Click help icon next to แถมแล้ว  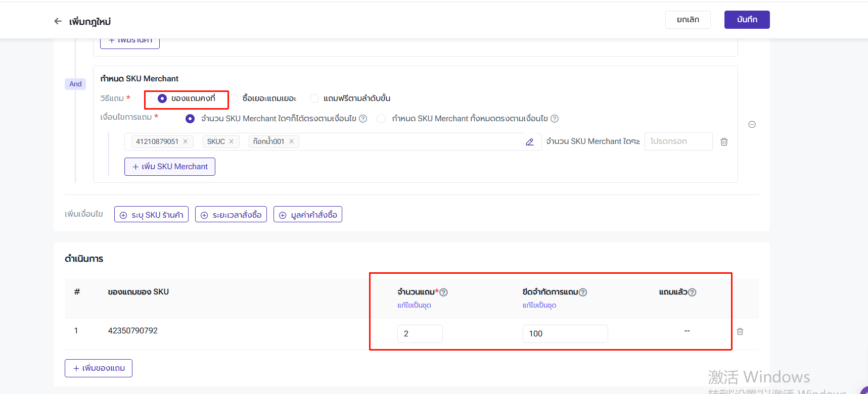click(x=692, y=292)
